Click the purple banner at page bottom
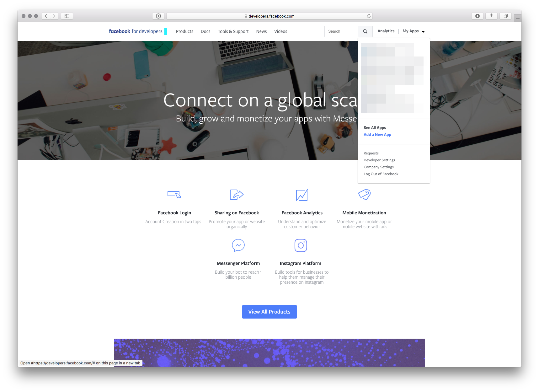Viewport: 539px width, 392px height. tap(269, 353)
